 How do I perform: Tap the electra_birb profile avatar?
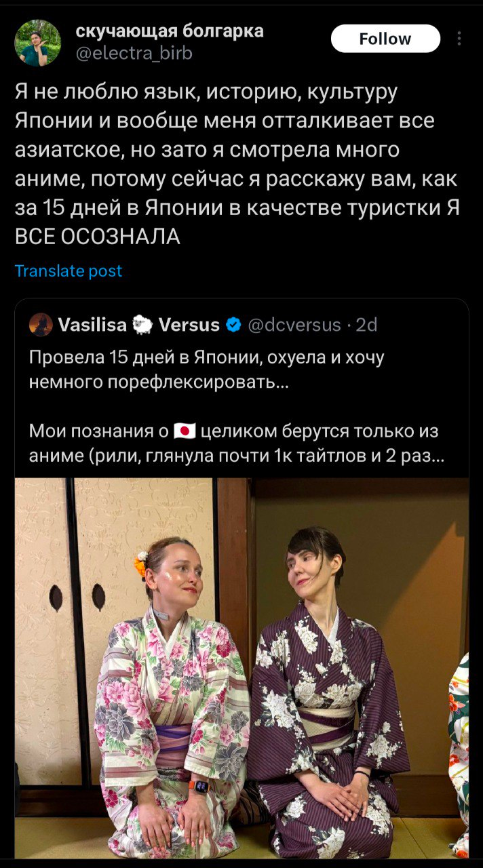pos(38,42)
